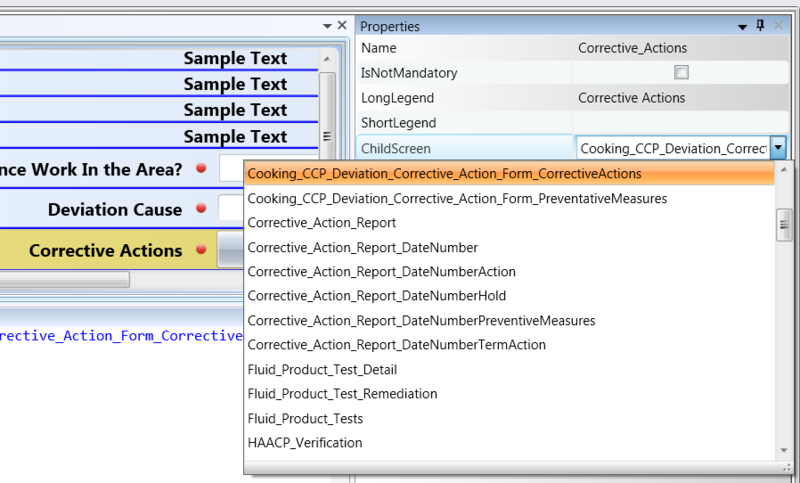
Task: Click the dropdown list resize grip
Action: point(786,468)
